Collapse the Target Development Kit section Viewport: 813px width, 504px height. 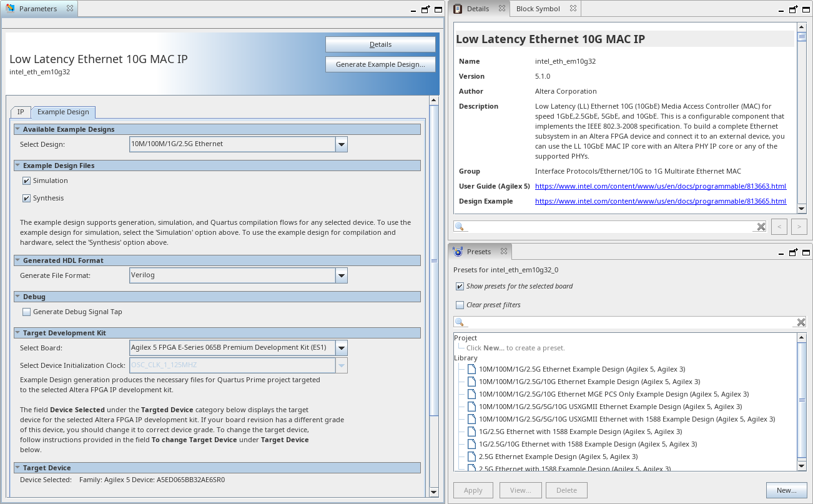click(x=18, y=333)
